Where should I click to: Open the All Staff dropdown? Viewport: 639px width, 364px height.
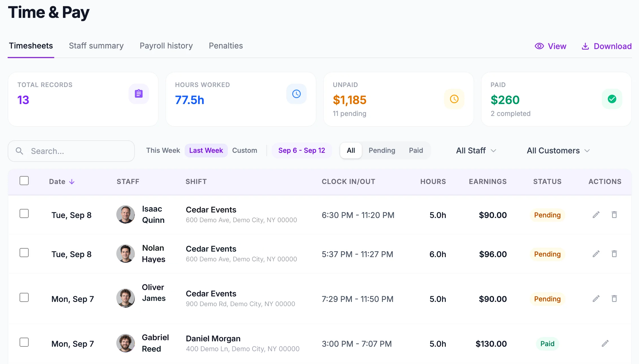tap(476, 151)
